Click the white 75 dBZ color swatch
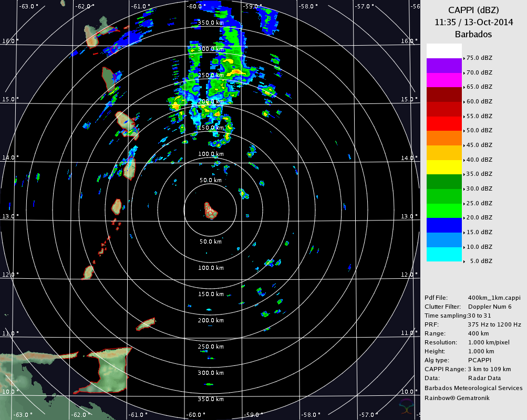This screenshot has width=527, height=420. tap(444, 51)
